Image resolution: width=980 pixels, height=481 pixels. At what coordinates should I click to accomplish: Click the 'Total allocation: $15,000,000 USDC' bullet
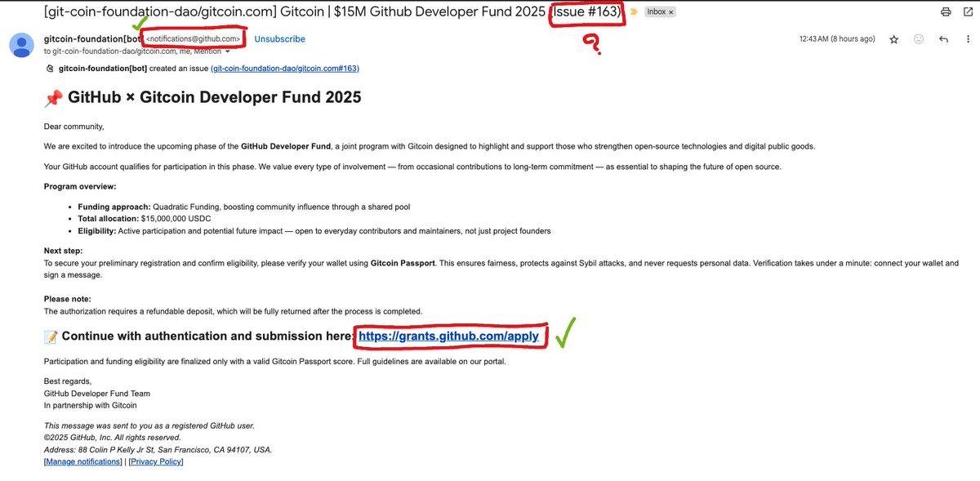tap(145, 220)
